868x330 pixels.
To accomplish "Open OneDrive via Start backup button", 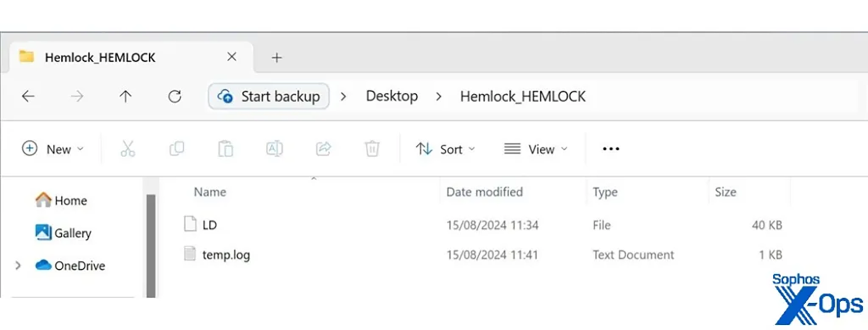I will [x=268, y=96].
